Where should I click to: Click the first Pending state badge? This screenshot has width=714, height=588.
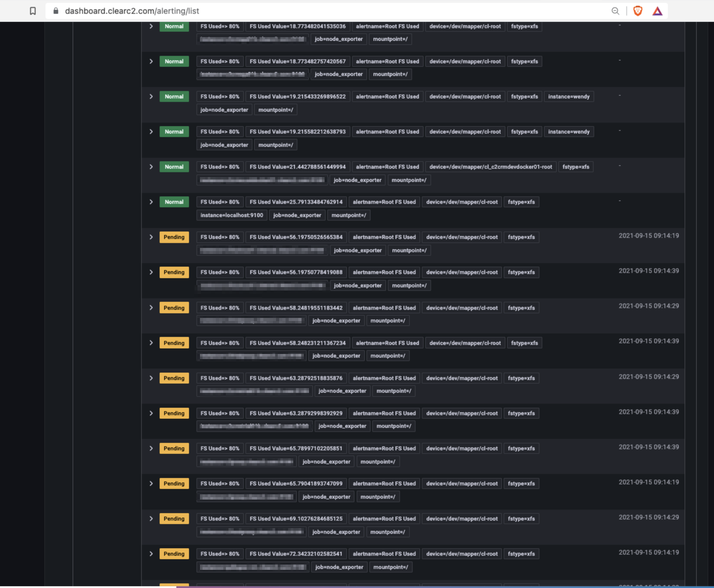tap(174, 237)
